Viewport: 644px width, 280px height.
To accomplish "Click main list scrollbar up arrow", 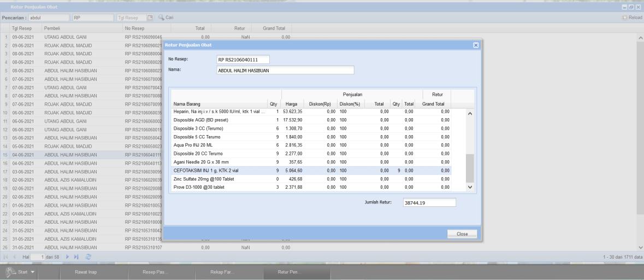I will click(x=640, y=37).
